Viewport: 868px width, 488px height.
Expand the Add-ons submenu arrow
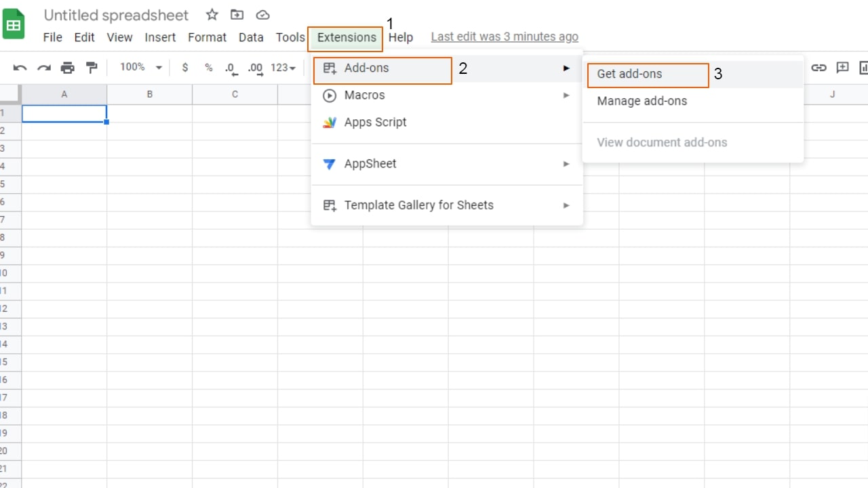[566, 68]
